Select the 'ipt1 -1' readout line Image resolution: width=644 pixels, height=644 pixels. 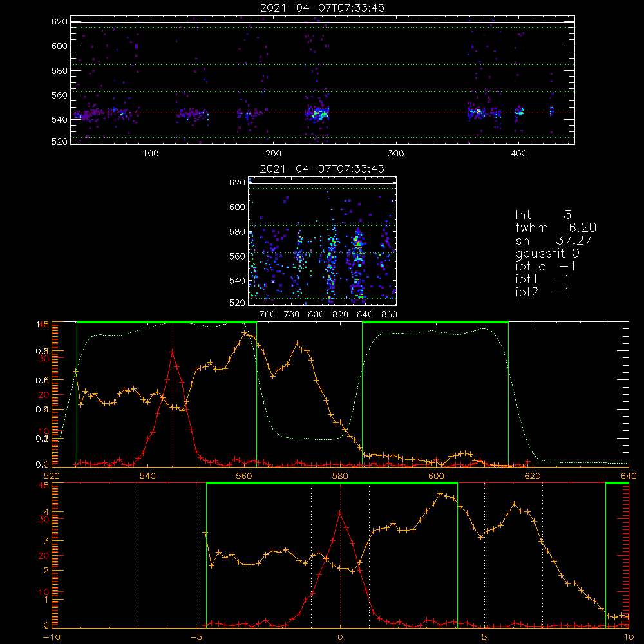[x=542, y=279]
